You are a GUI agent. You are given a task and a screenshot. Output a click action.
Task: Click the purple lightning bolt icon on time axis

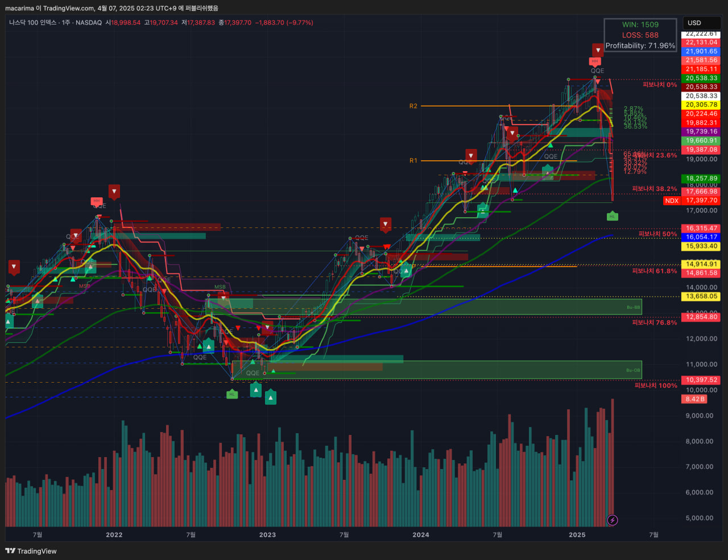[x=613, y=520]
